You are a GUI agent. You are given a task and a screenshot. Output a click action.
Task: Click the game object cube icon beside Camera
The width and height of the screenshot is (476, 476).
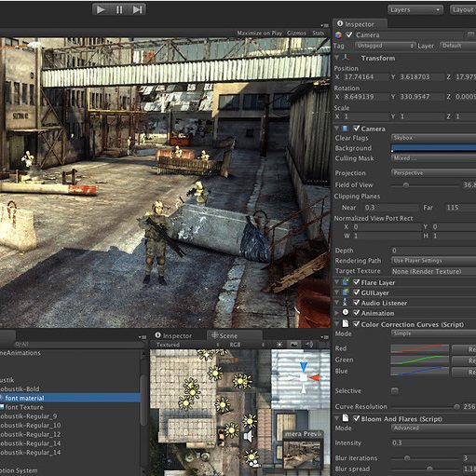point(338,35)
